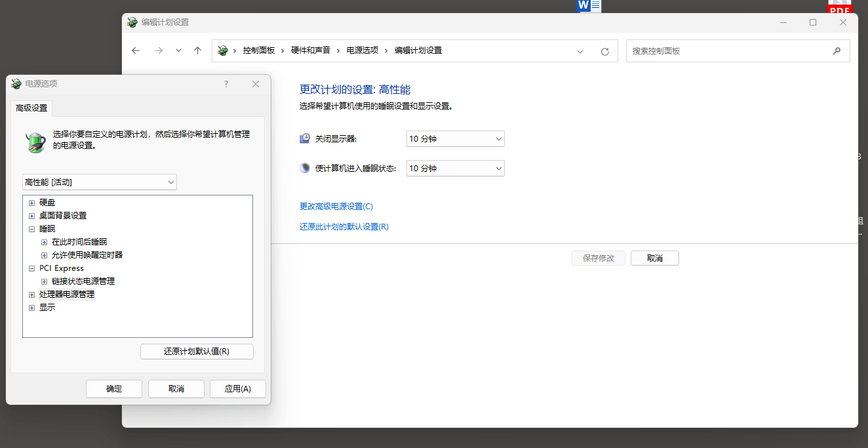The width and height of the screenshot is (868, 448).
Task: Click the moon sleep icon
Action: click(305, 168)
